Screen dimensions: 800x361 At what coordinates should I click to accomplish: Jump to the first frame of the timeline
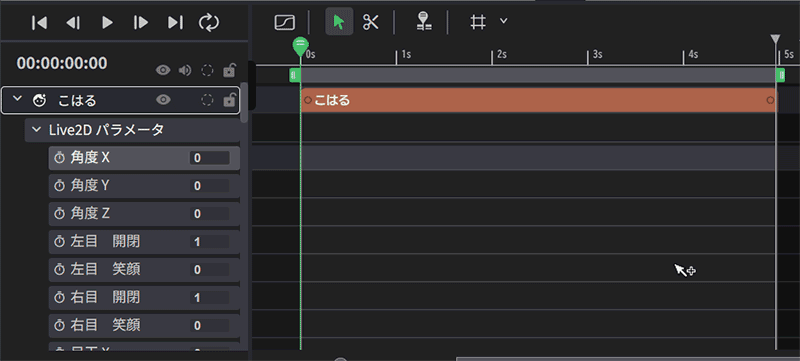pos(39,22)
